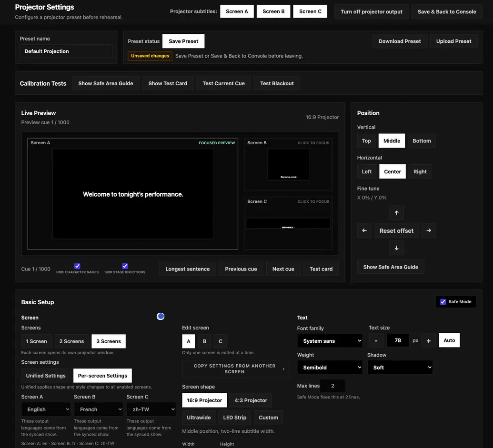Click the text size value field
The image size is (493, 448).
point(398,340)
